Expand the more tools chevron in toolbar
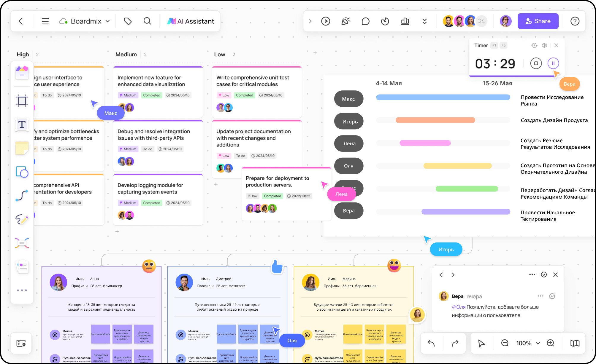596x364 pixels. [x=425, y=21]
